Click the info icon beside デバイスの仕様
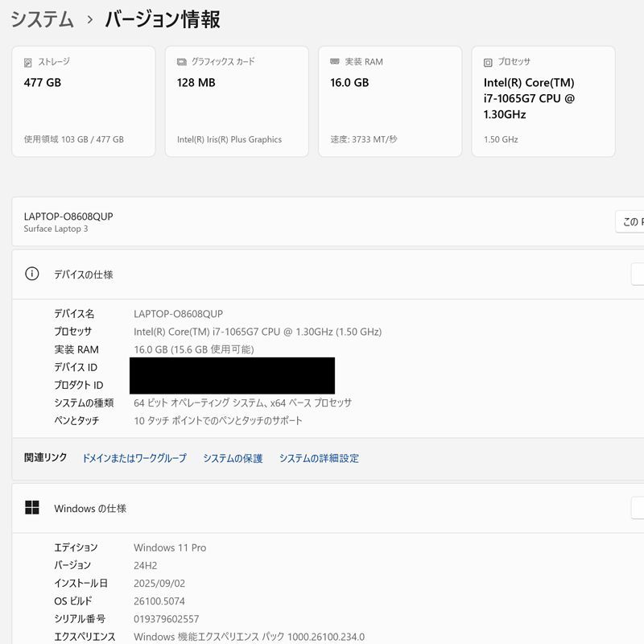The height and width of the screenshot is (644, 644). [x=32, y=274]
